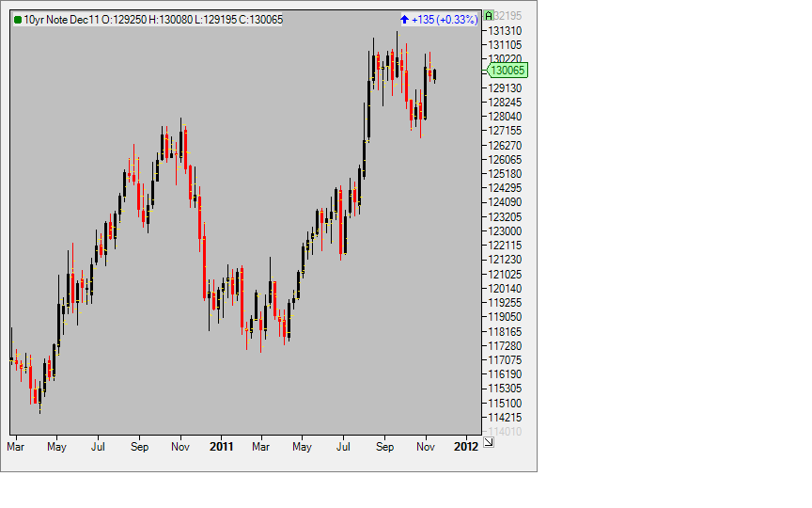The image size is (812, 508).
Task: Click the 121025 price axis label
Action: click(505, 274)
